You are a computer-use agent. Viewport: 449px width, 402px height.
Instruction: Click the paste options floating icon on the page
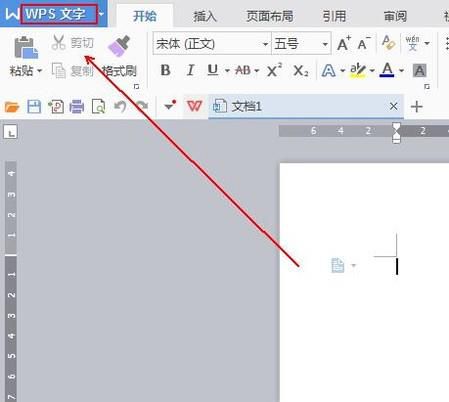[x=337, y=266]
